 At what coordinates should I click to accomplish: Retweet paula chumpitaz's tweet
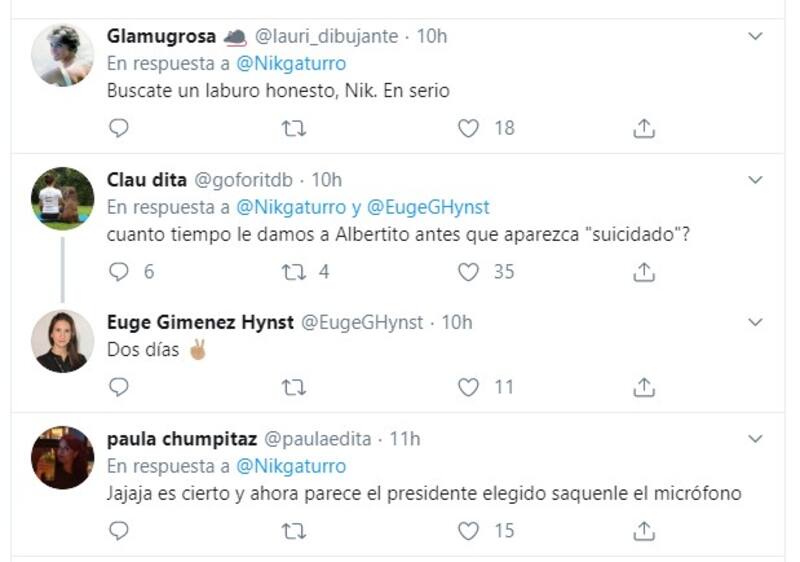[x=294, y=531]
